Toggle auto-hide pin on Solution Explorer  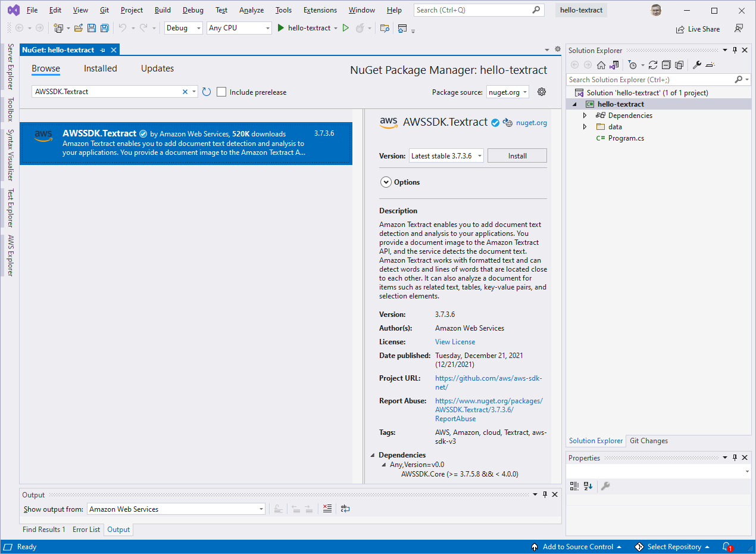point(735,50)
